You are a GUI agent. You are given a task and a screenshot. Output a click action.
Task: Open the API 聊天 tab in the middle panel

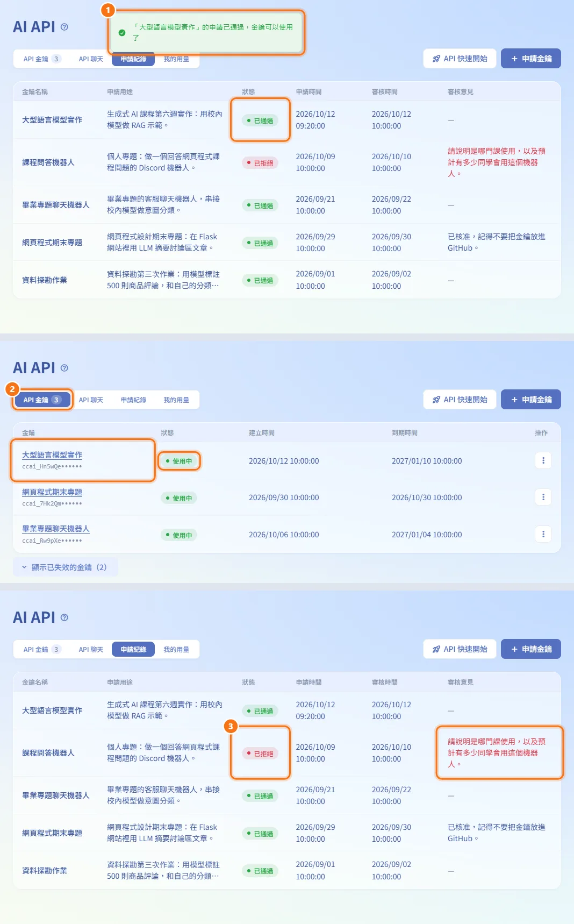[x=91, y=400]
